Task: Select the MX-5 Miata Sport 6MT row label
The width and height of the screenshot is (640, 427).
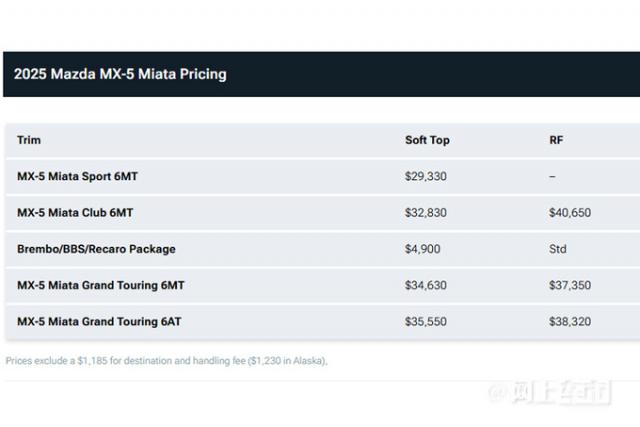Action: (77, 176)
